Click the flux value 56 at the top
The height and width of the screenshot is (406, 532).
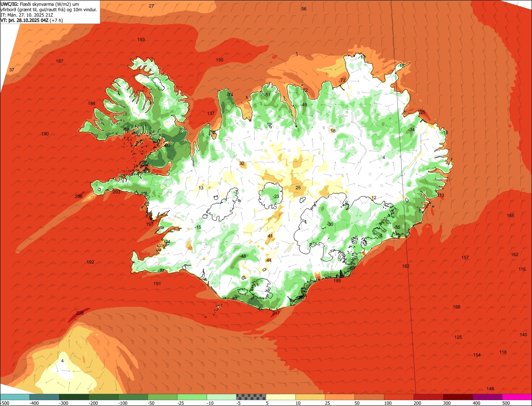pos(304,9)
